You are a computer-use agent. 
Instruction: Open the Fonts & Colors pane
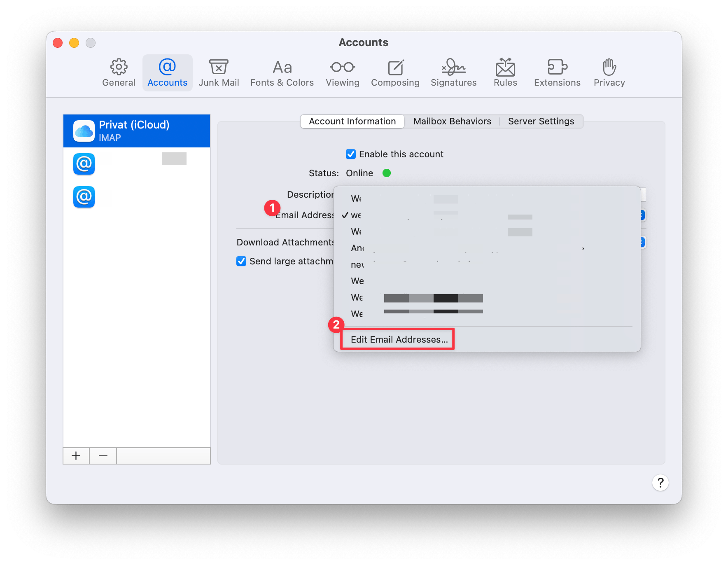(x=281, y=73)
